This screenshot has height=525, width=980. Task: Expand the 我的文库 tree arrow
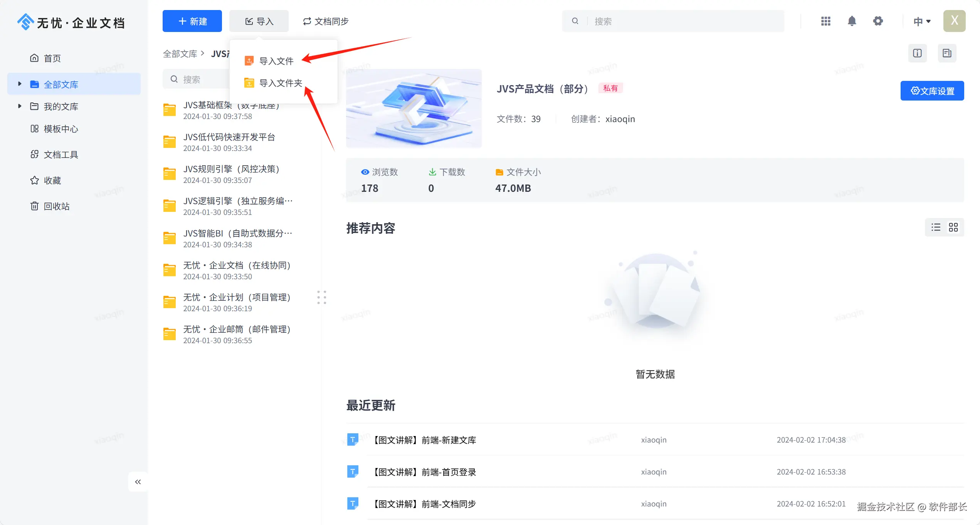20,106
